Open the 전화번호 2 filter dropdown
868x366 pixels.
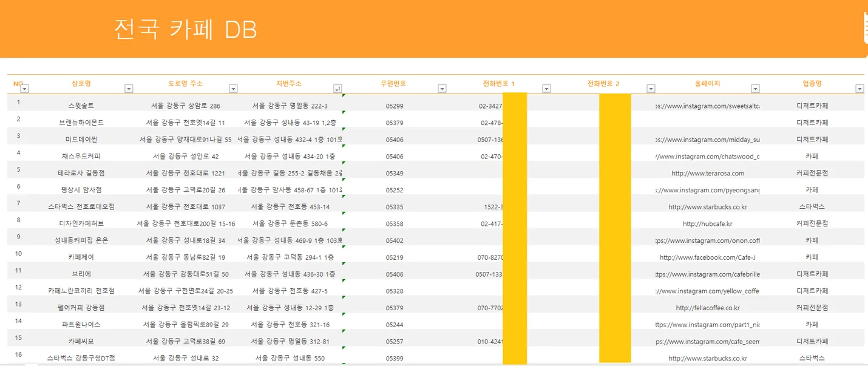[x=651, y=88]
